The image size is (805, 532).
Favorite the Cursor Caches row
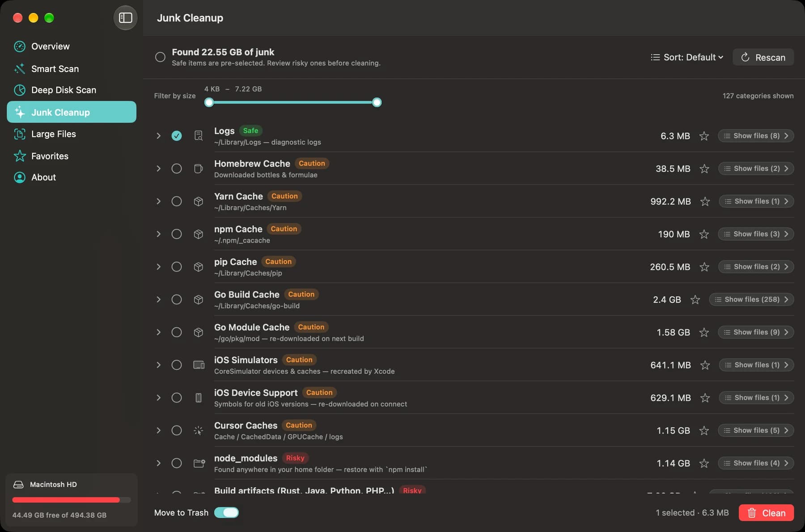704,431
